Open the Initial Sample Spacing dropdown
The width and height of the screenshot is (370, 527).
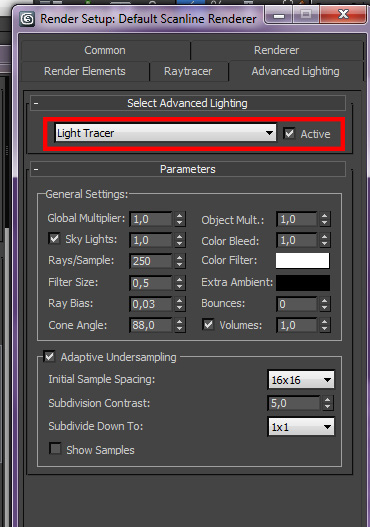coord(301,380)
